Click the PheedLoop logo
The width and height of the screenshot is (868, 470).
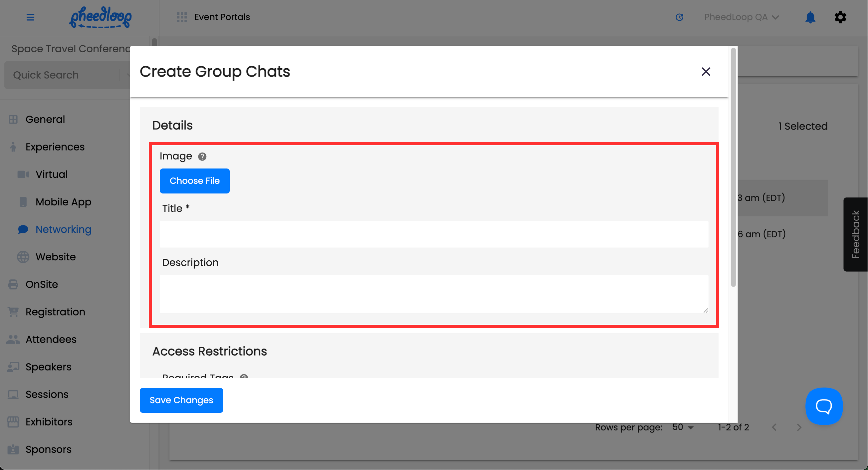[101, 17]
